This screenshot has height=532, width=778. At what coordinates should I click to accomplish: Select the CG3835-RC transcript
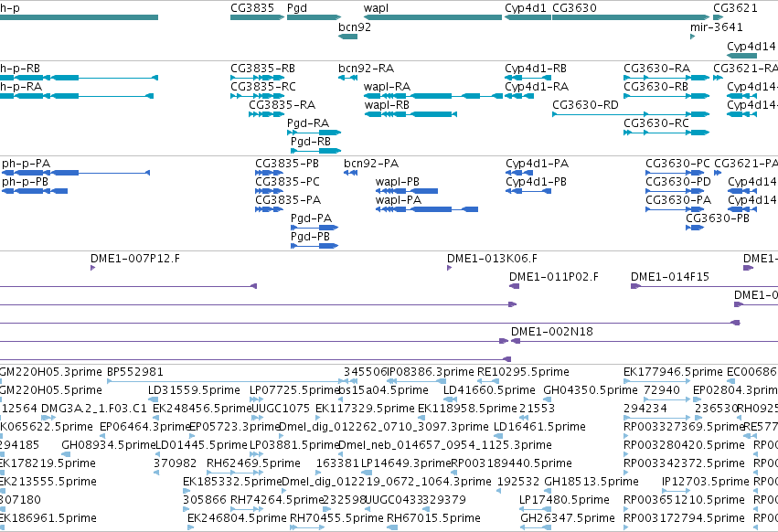[257, 96]
